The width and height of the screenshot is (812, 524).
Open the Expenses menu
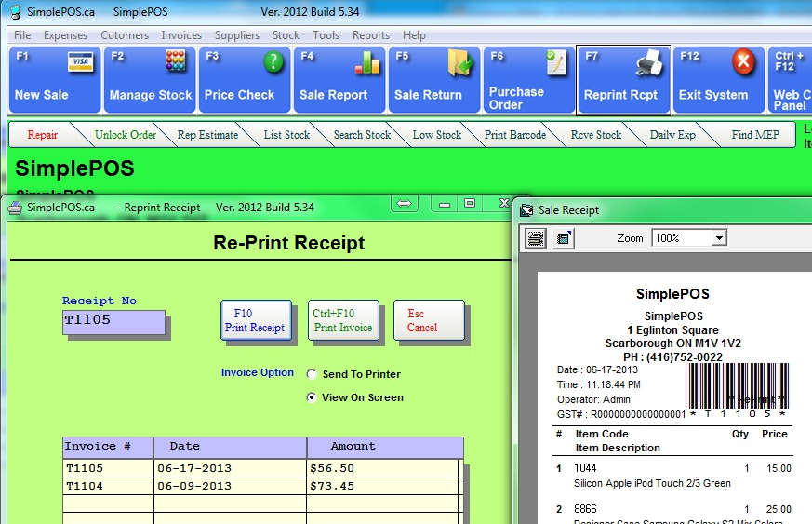(65, 35)
